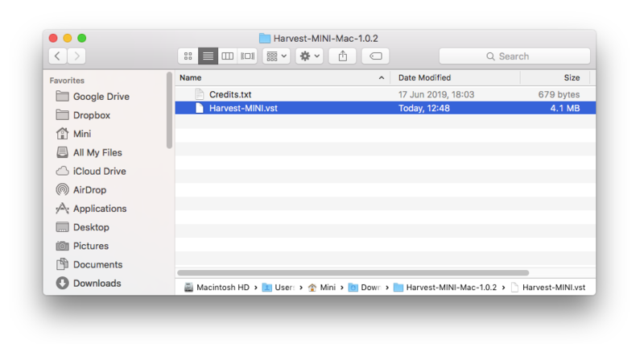The width and height of the screenshot is (644, 344).
Task: Click the sidebar vertical scrollbar
Action: pyautogui.click(x=169, y=110)
